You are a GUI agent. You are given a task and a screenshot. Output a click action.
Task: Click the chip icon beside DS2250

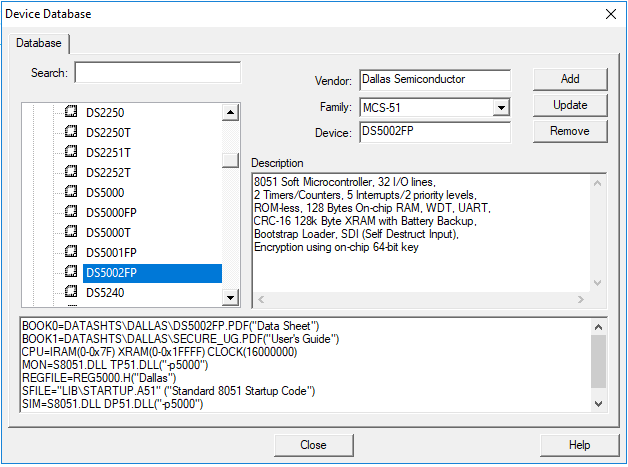pyautogui.click(x=71, y=111)
